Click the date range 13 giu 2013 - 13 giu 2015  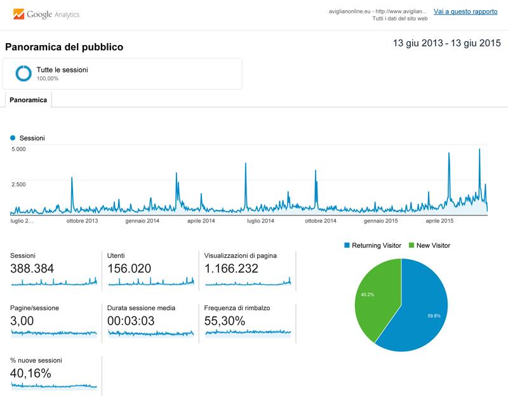pyautogui.click(x=447, y=44)
